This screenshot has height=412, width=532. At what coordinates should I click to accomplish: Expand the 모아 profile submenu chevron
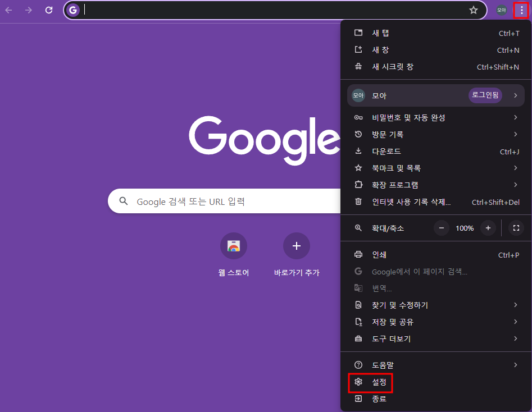[x=515, y=95]
